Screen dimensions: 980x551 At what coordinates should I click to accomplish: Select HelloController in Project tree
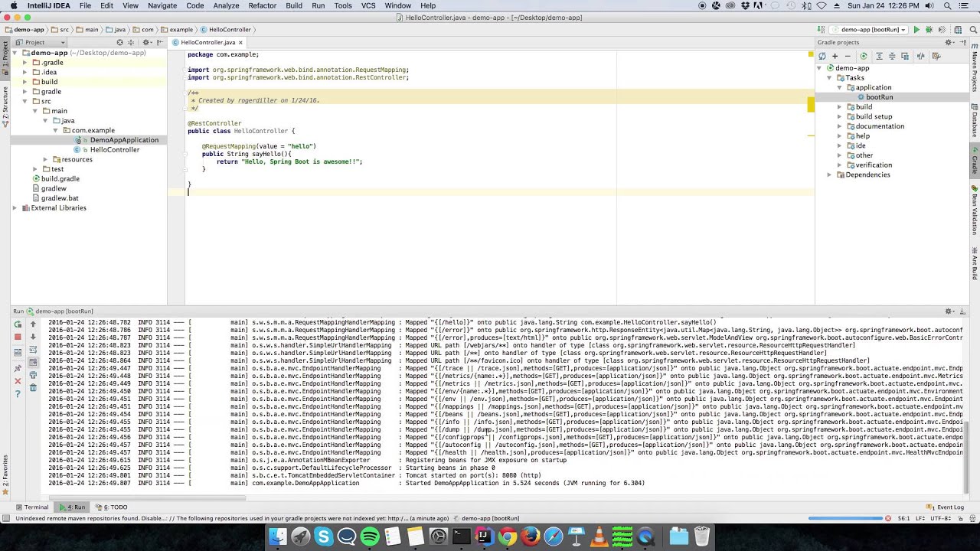(115, 150)
